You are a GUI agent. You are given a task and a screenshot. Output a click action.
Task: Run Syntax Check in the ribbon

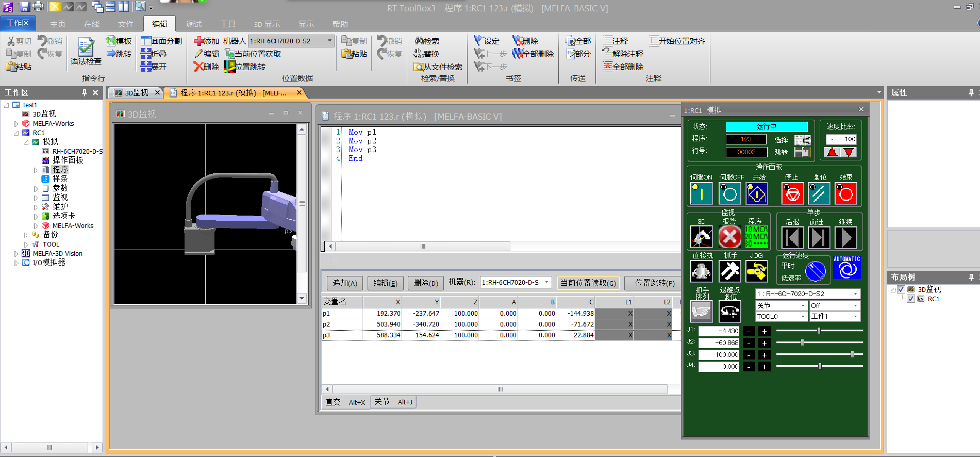coord(86,52)
